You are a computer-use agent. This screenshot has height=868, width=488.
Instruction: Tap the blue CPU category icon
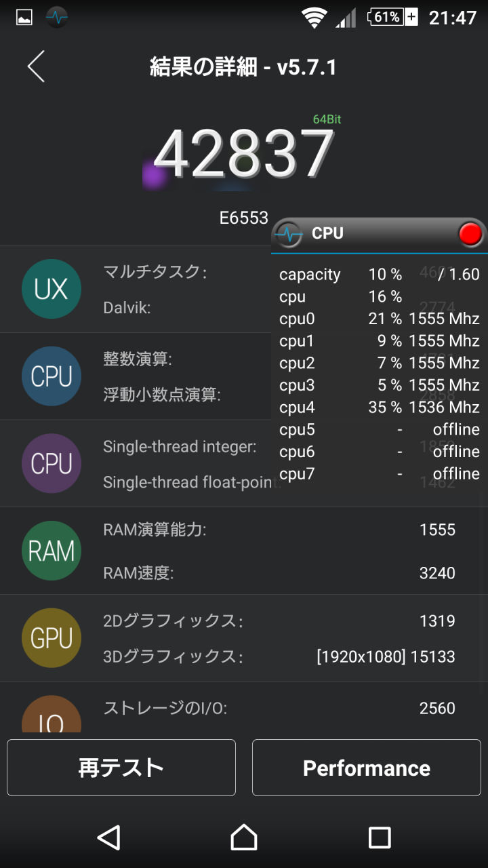click(x=52, y=376)
